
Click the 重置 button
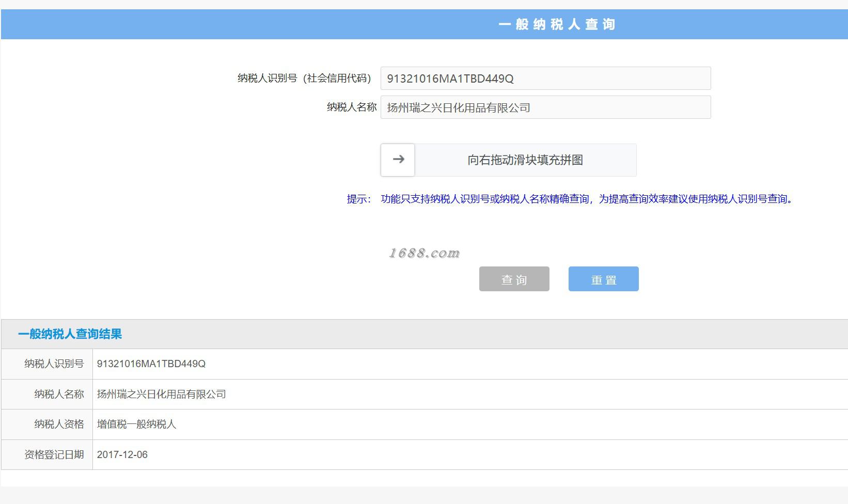[604, 279]
